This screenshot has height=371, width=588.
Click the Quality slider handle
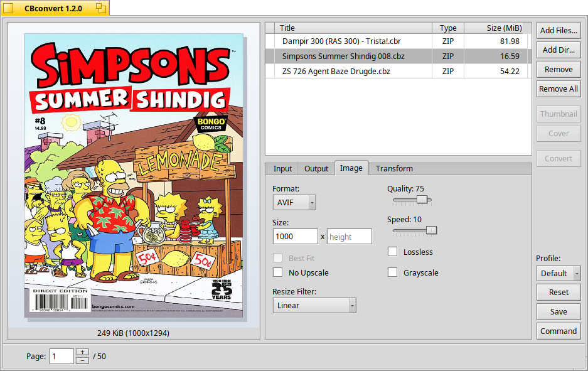422,199
